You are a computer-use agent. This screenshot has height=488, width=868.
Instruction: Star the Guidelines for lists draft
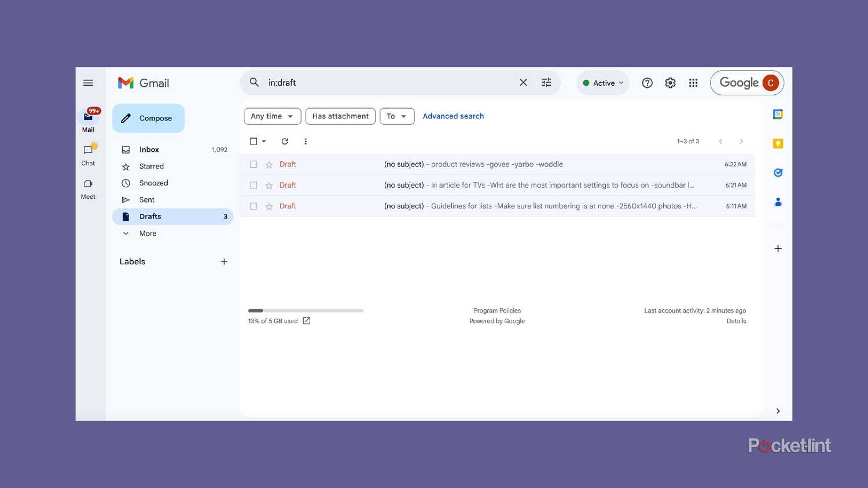pyautogui.click(x=269, y=206)
